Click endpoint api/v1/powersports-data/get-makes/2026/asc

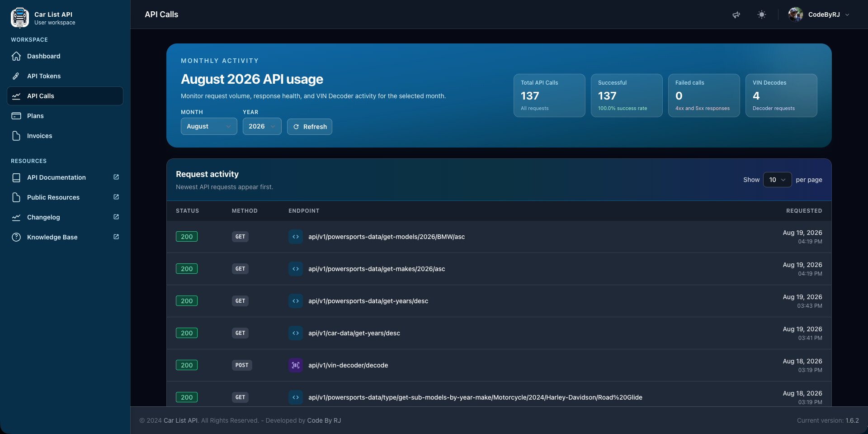(x=377, y=269)
